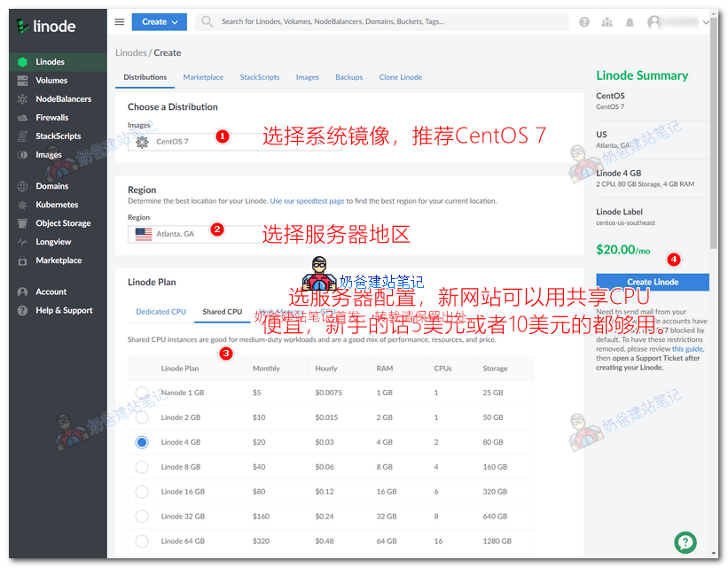728x568 pixels.
Task: Go to NodeBalancers in sidebar
Action: [63, 99]
